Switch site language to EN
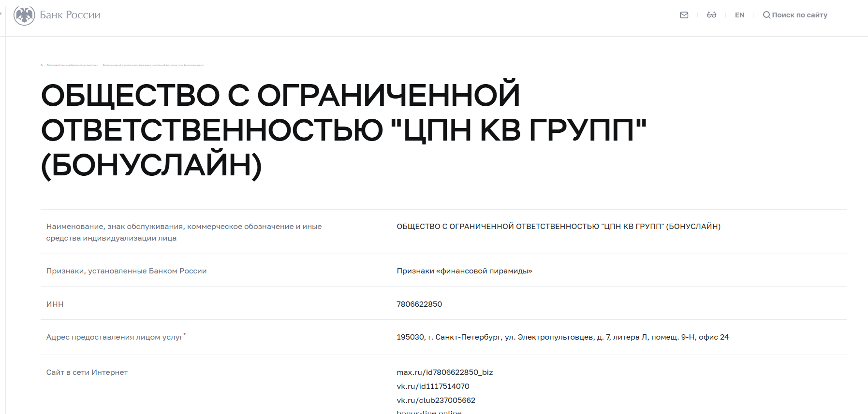Viewport: 868px width, 414px height. pos(739,15)
